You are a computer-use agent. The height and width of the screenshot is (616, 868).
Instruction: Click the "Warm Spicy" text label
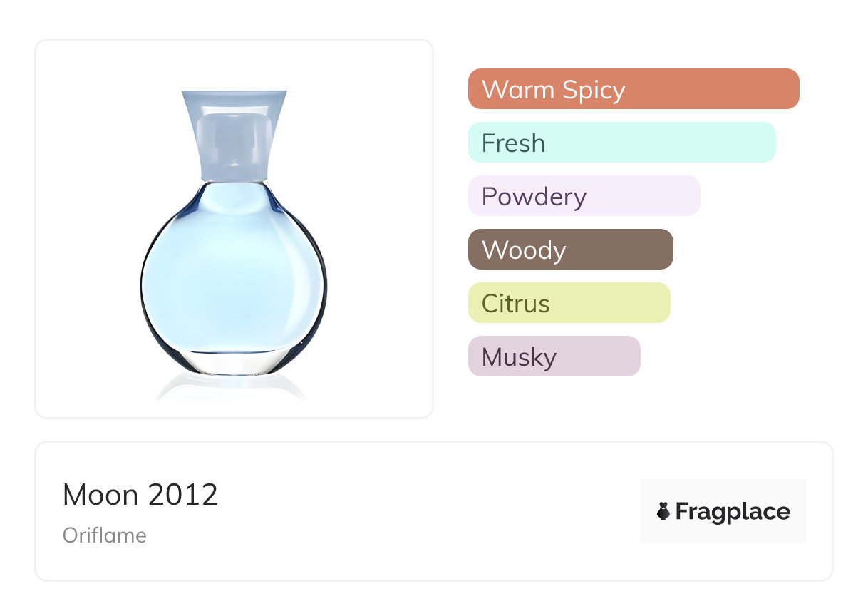pyautogui.click(x=553, y=90)
